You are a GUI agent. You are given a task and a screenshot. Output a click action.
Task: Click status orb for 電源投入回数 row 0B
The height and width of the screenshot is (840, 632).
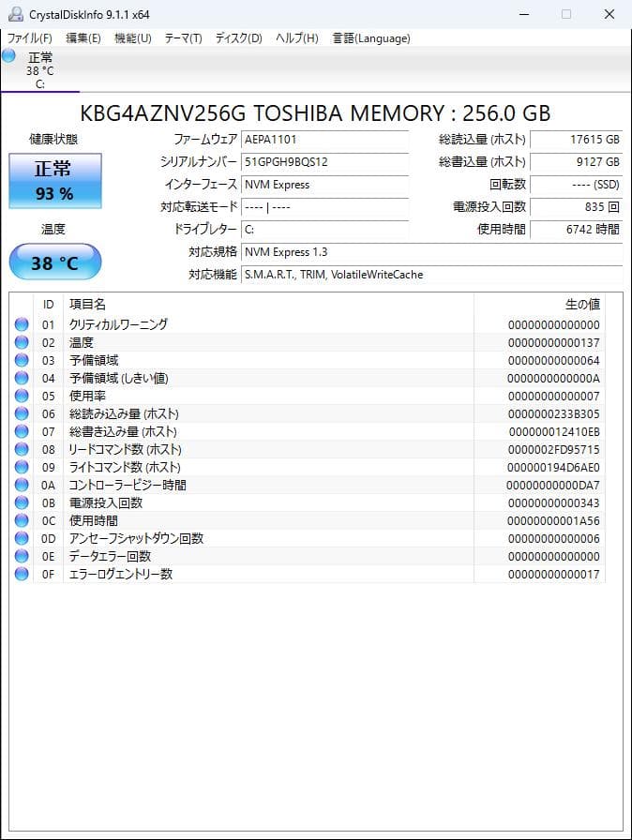point(22,502)
